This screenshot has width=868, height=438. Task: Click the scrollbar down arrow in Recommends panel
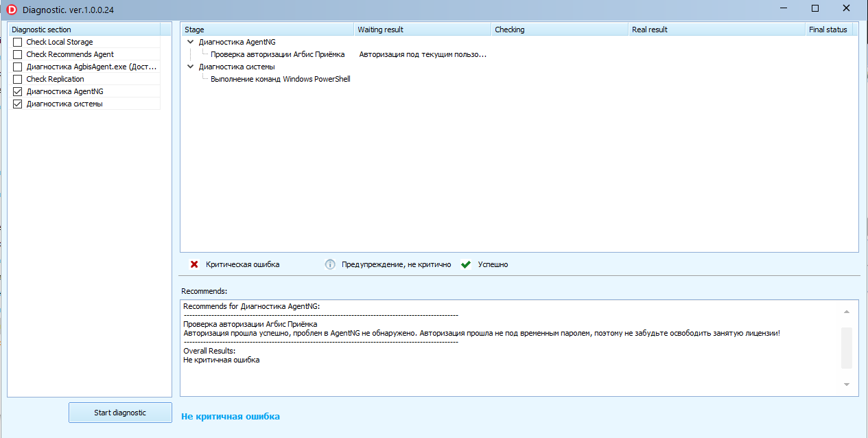[x=846, y=384]
